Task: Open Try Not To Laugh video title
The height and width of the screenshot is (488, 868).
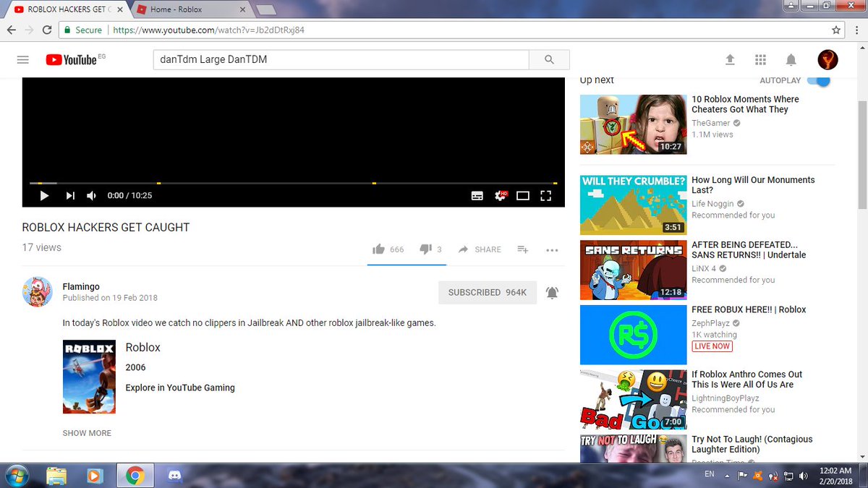Action: coord(752,444)
